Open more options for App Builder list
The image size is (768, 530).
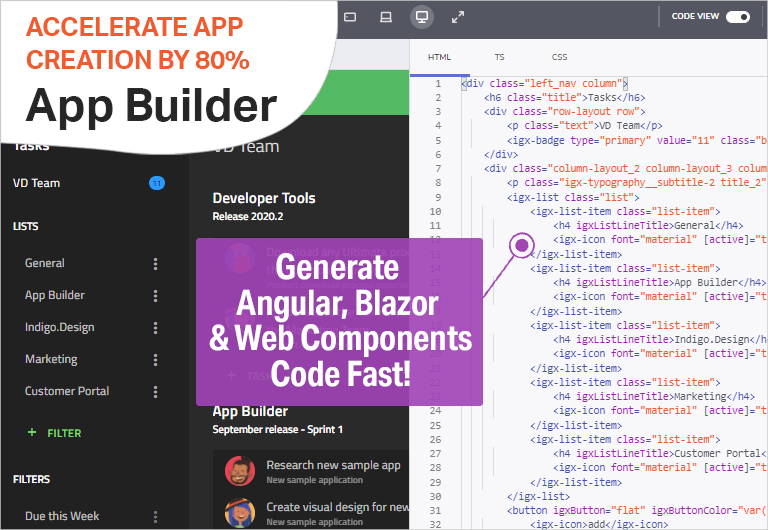coord(155,295)
